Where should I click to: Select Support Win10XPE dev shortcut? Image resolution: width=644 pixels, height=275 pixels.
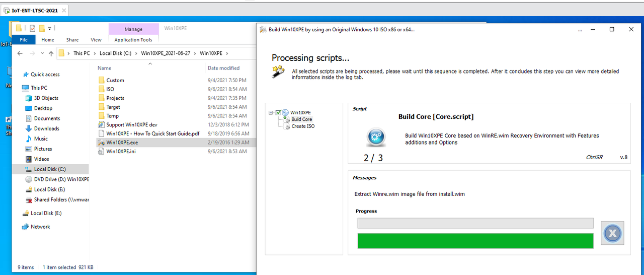coord(132,124)
